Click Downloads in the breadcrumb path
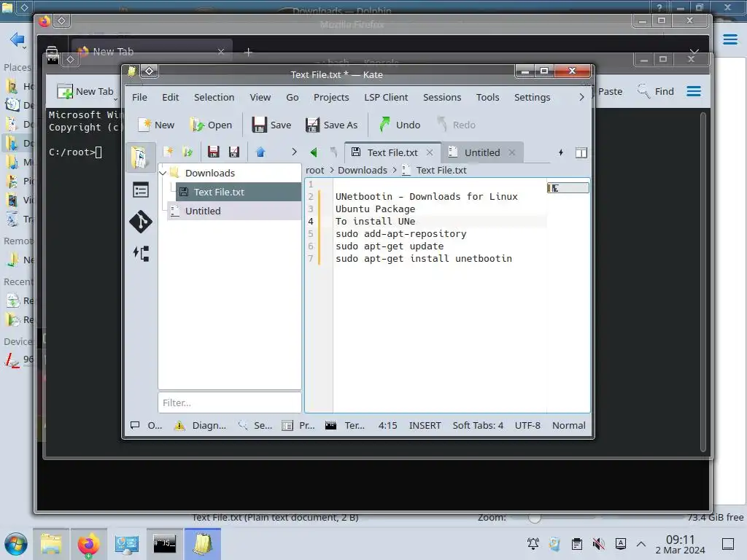 (363, 170)
